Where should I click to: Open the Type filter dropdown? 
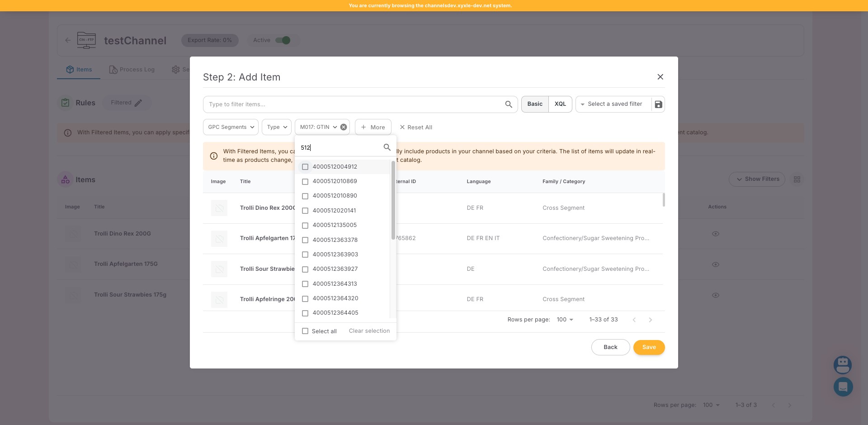(x=277, y=127)
